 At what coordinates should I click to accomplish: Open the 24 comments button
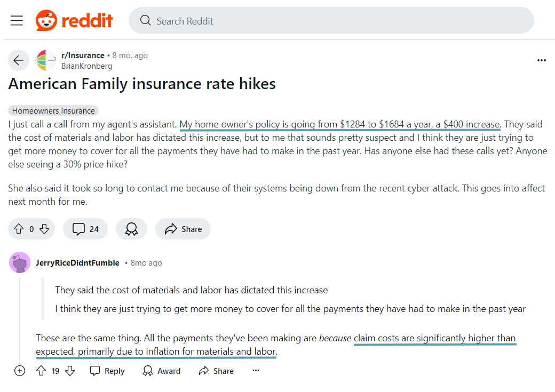pos(85,229)
